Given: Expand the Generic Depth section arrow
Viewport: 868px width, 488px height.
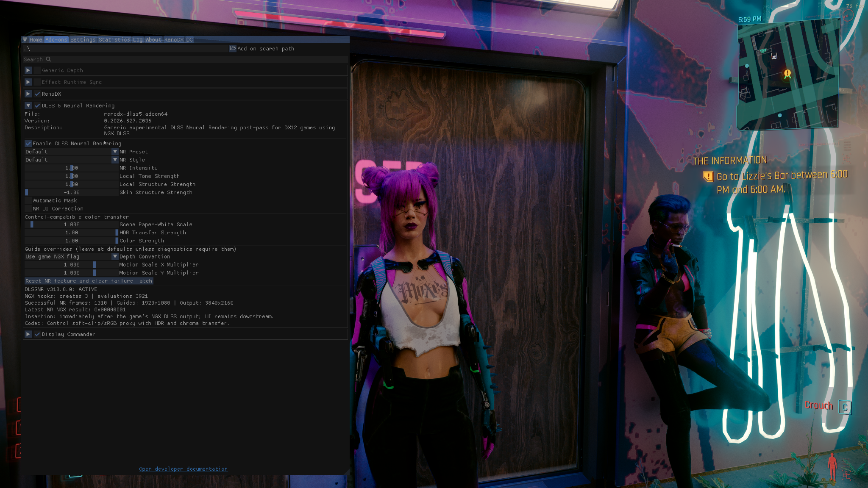Looking at the screenshot, I should click(28, 70).
